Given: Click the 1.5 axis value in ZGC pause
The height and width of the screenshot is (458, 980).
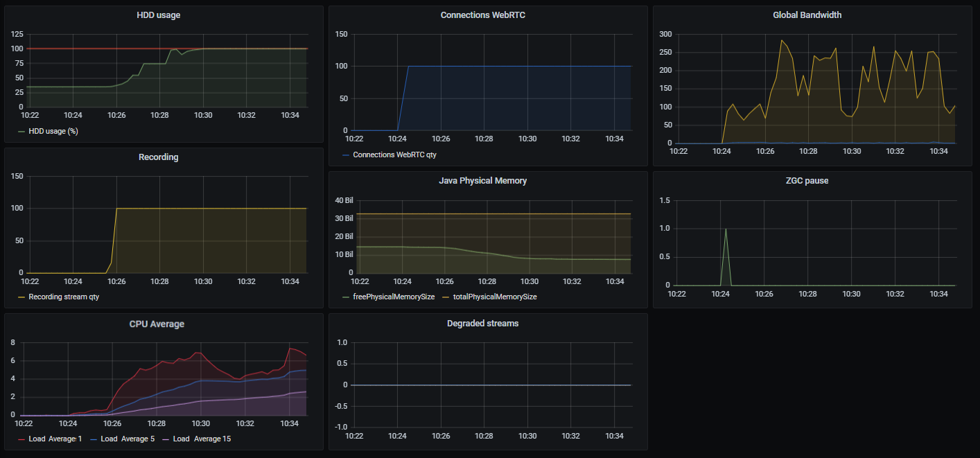Looking at the screenshot, I should (665, 200).
